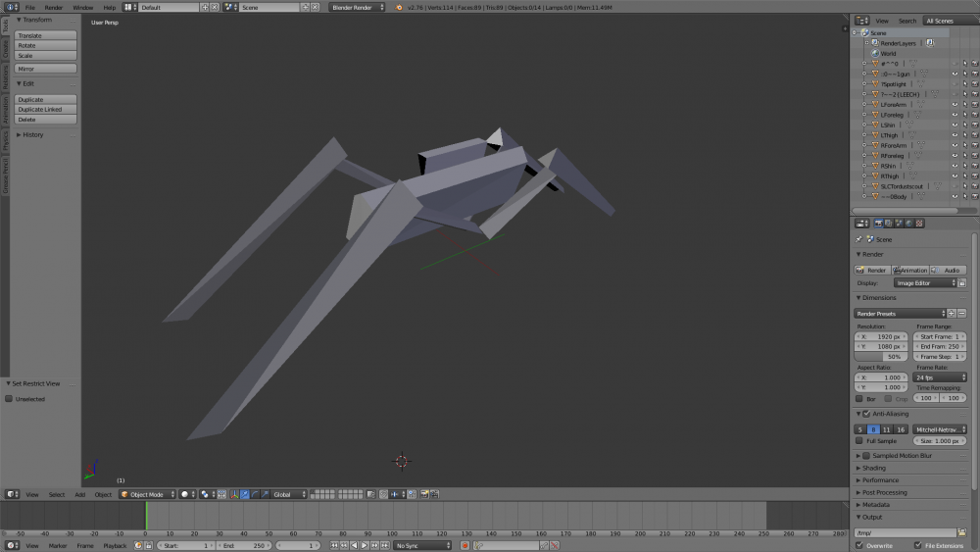Switch outliner to All Scenes
Screen dimensions: 980x552
pyautogui.click(x=939, y=21)
